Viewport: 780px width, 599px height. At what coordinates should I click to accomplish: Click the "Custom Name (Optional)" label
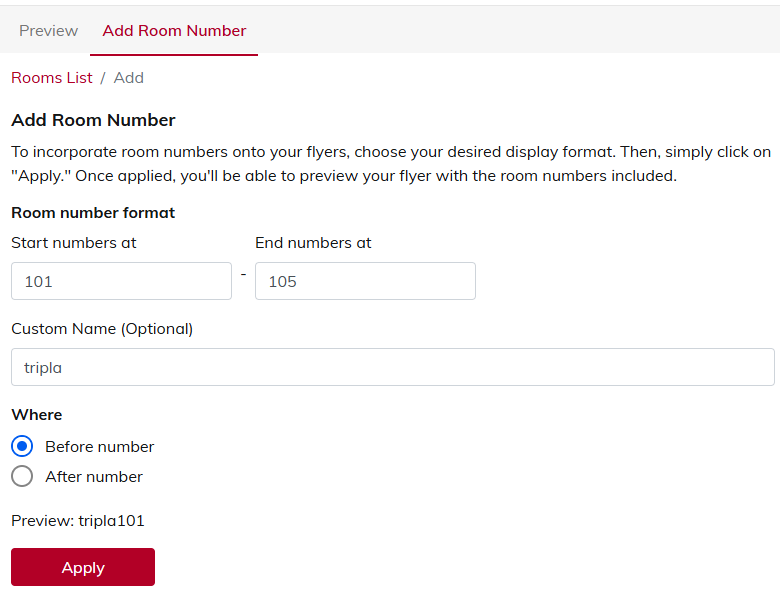(x=102, y=329)
